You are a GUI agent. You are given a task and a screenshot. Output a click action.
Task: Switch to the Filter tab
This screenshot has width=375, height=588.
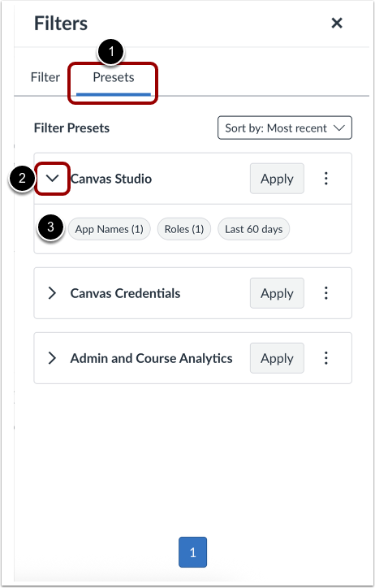[x=45, y=77]
